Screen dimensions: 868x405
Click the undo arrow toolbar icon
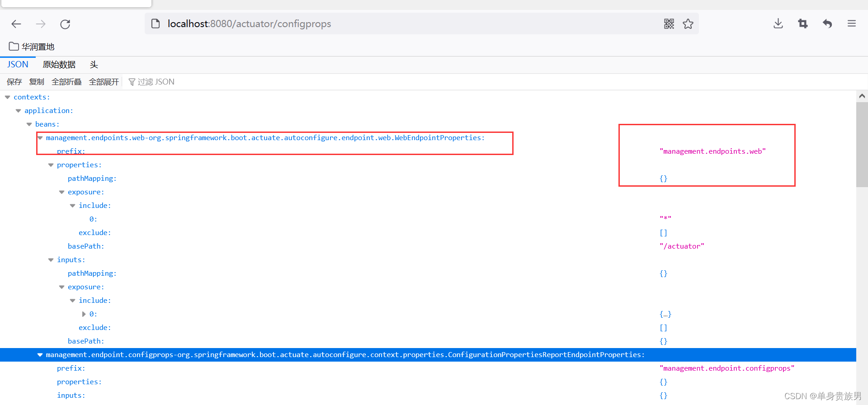pyautogui.click(x=827, y=24)
